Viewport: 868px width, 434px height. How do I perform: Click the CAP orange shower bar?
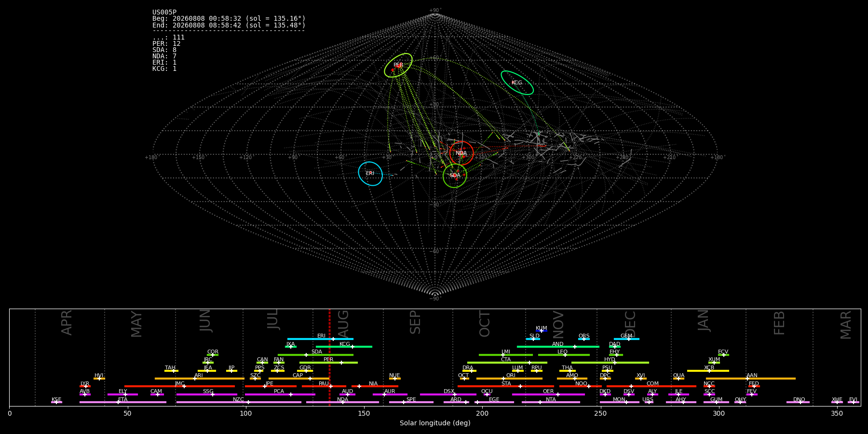click(x=299, y=379)
